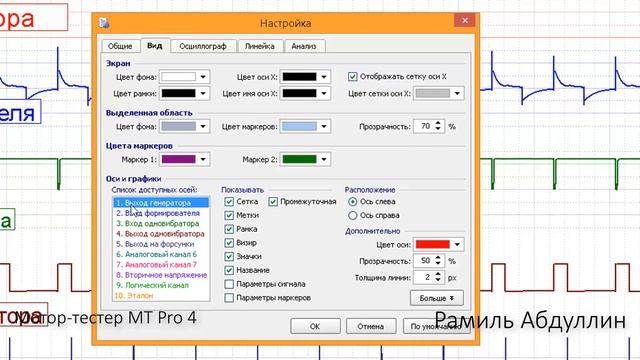Click the 70 percent Прозрачность field
The height and width of the screenshot is (360, 640).
pyautogui.click(x=424, y=127)
